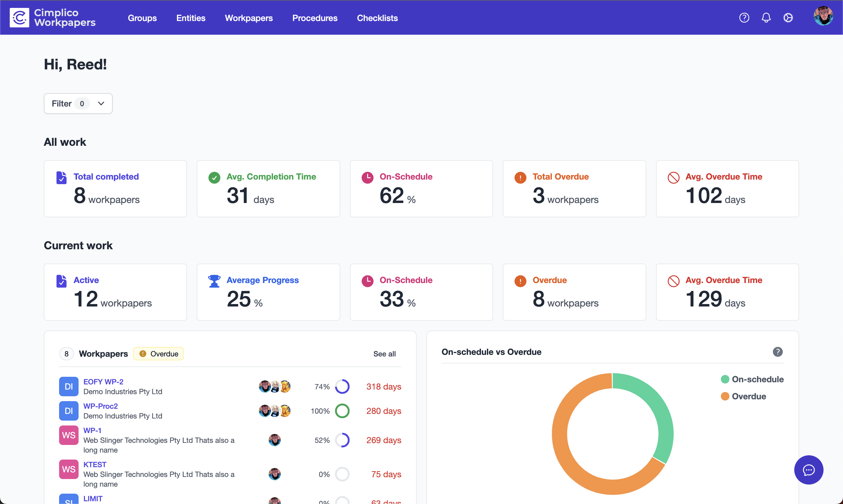Viewport: 843px width, 504px height.
Task: Open the Checklists menu
Action: 377,18
